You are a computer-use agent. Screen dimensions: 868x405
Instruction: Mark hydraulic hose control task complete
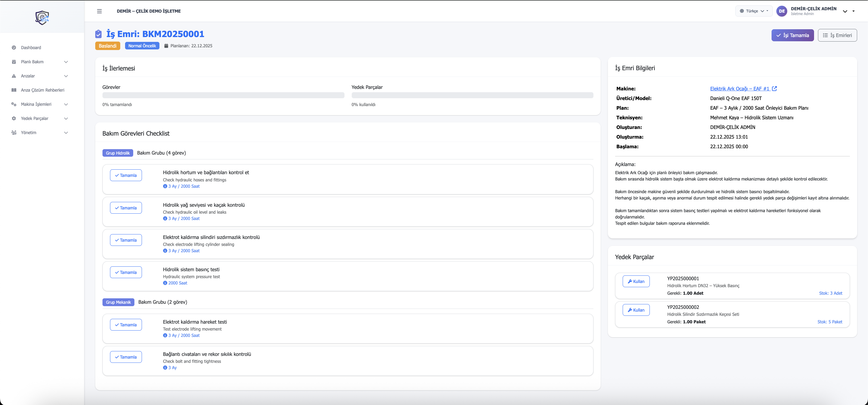point(126,175)
